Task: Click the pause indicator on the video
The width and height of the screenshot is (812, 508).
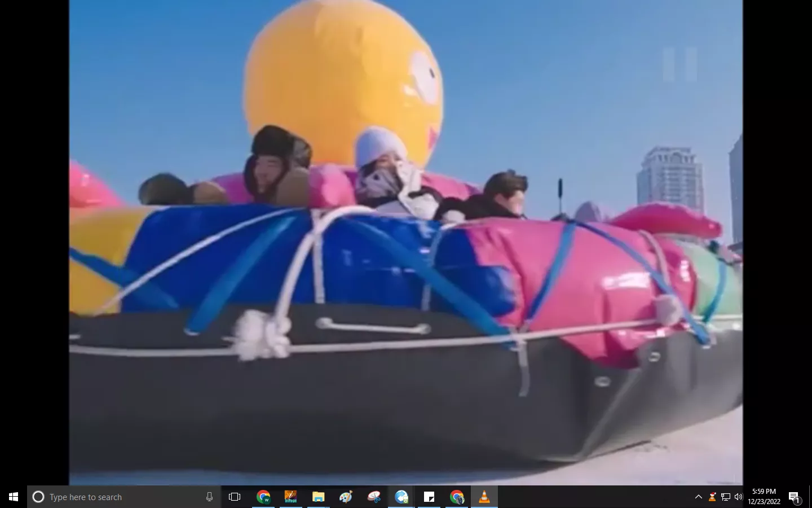Action: pyautogui.click(x=680, y=64)
